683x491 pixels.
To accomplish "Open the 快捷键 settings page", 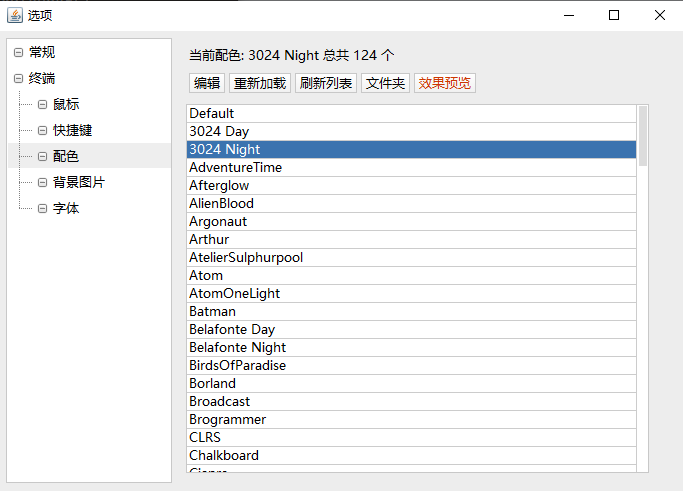I will (73, 130).
